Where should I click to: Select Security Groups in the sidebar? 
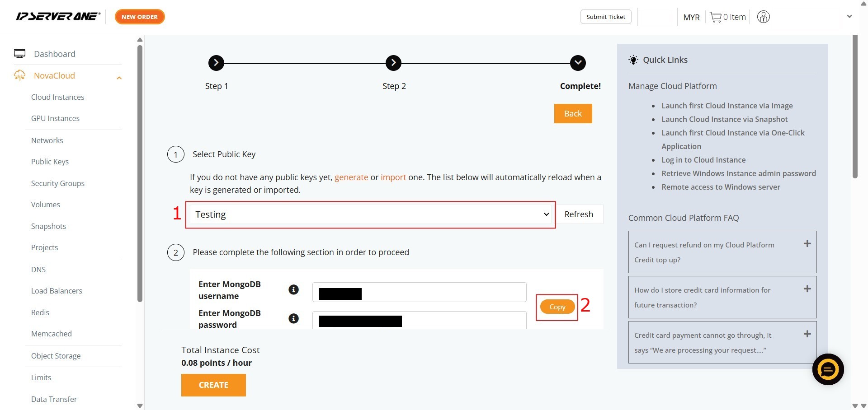coord(57,183)
